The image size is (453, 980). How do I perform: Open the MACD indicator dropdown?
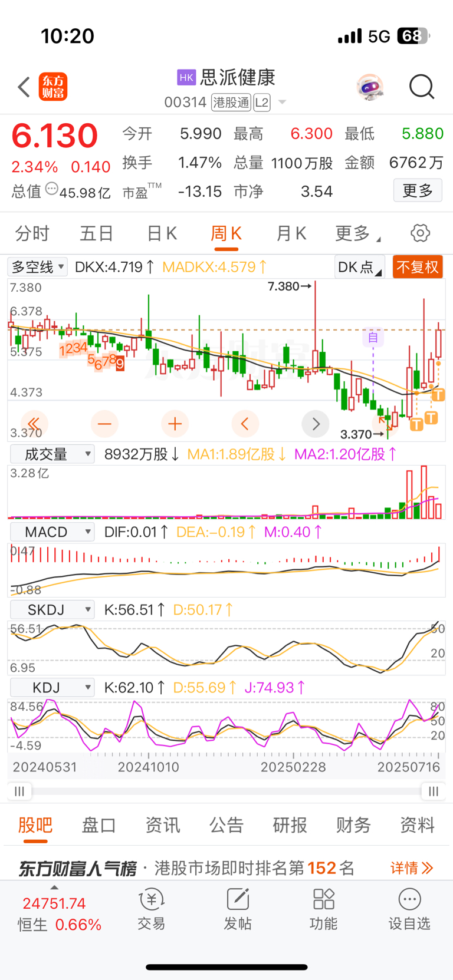pos(52,532)
